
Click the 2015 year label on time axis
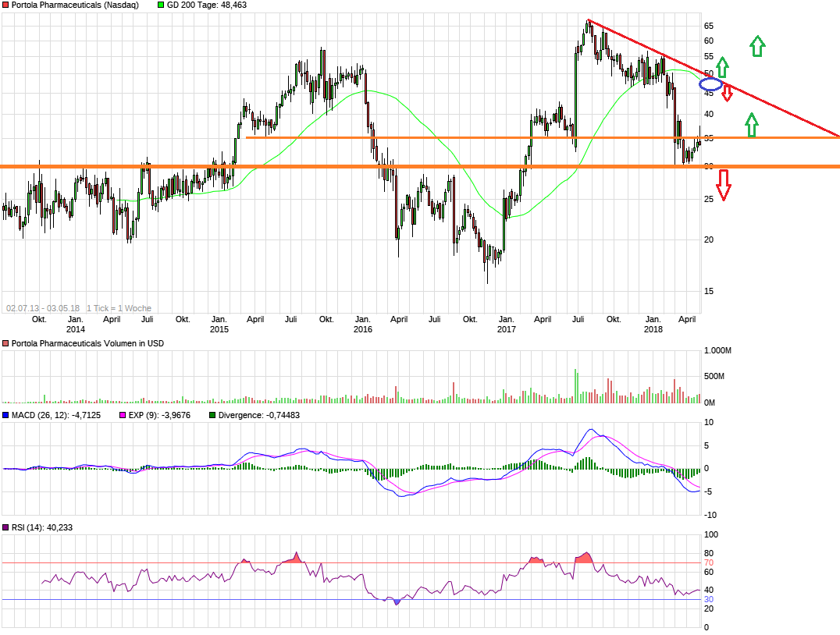(219, 329)
